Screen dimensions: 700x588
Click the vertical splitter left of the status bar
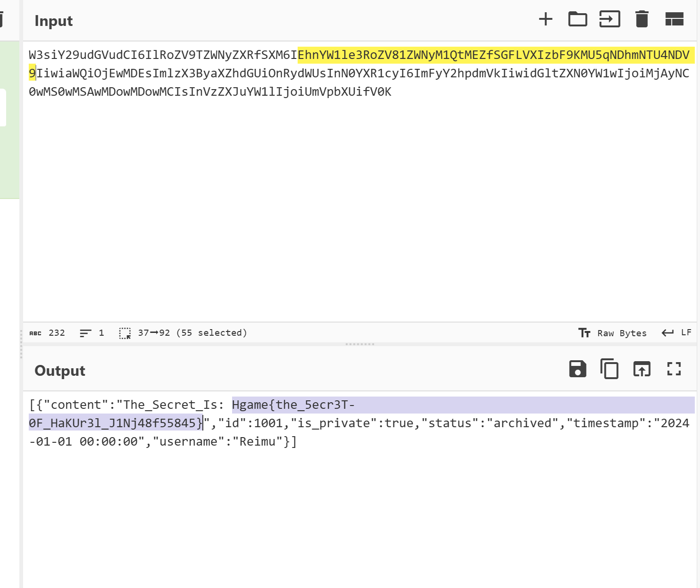[21, 344]
